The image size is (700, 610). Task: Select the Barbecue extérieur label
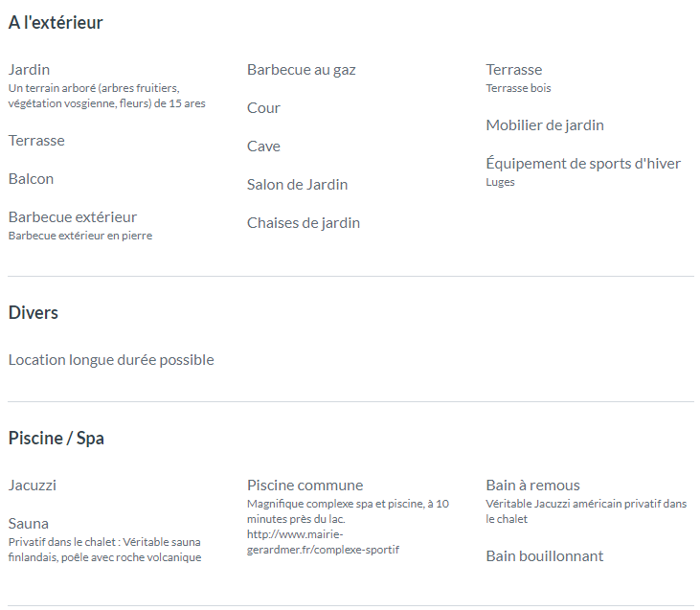click(73, 217)
